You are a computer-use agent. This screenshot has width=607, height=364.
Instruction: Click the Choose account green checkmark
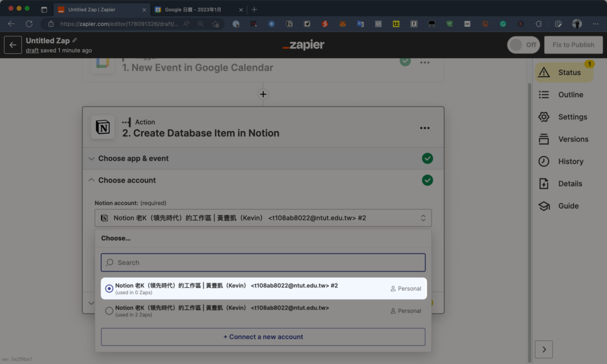coord(427,180)
